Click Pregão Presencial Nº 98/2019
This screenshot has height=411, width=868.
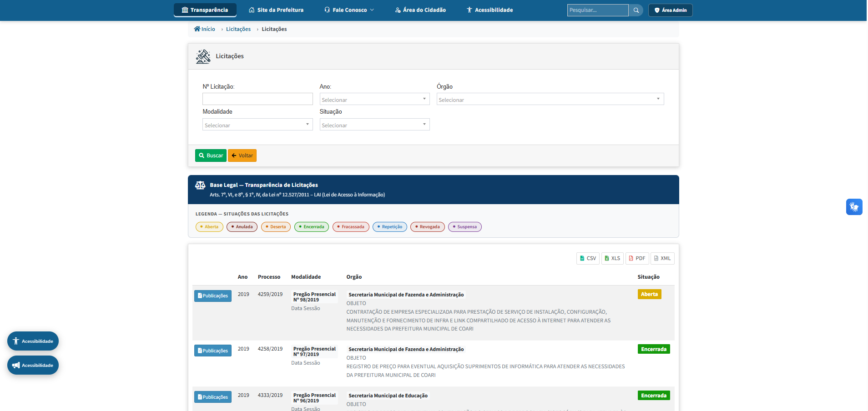314,297
